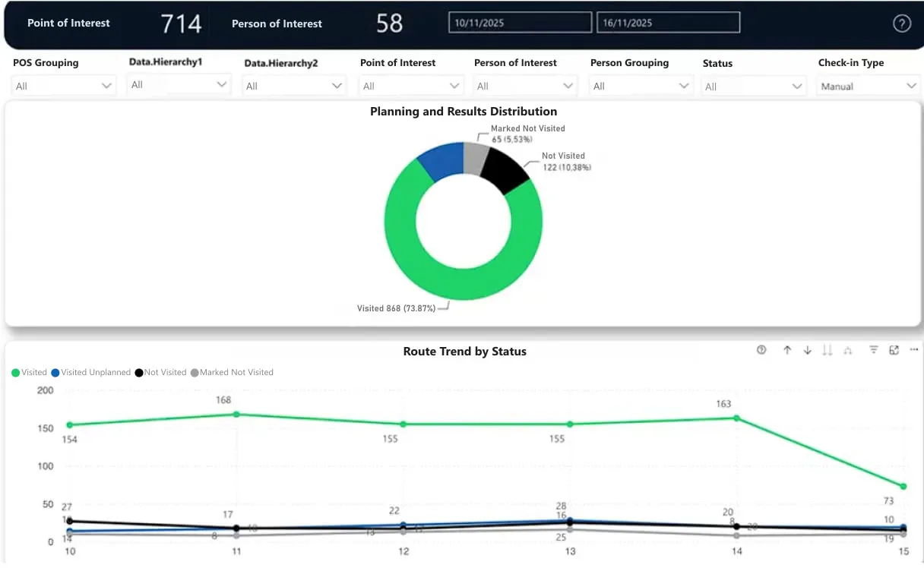
Task: Select the gray Marked Not Visited donut segment
Action: coord(476,157)
